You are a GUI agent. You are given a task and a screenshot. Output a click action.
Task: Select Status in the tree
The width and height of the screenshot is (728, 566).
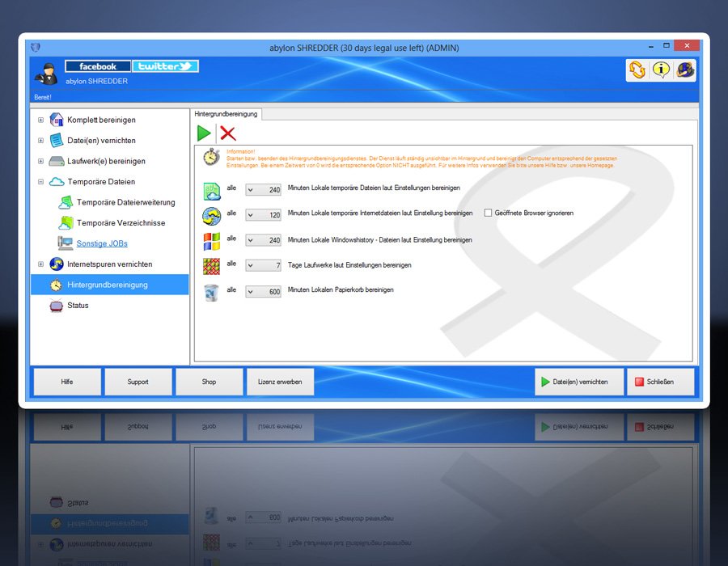pyautogui.click(x=78, y=306)
